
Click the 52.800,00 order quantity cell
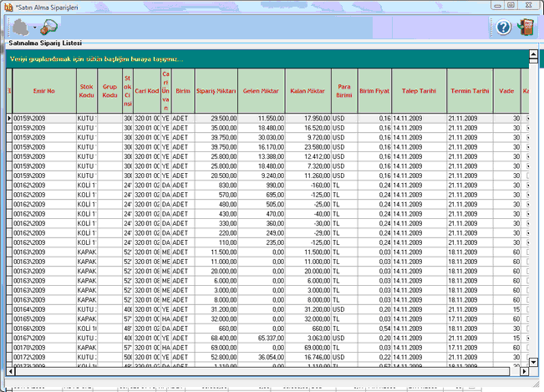click(x=216, y=357)
